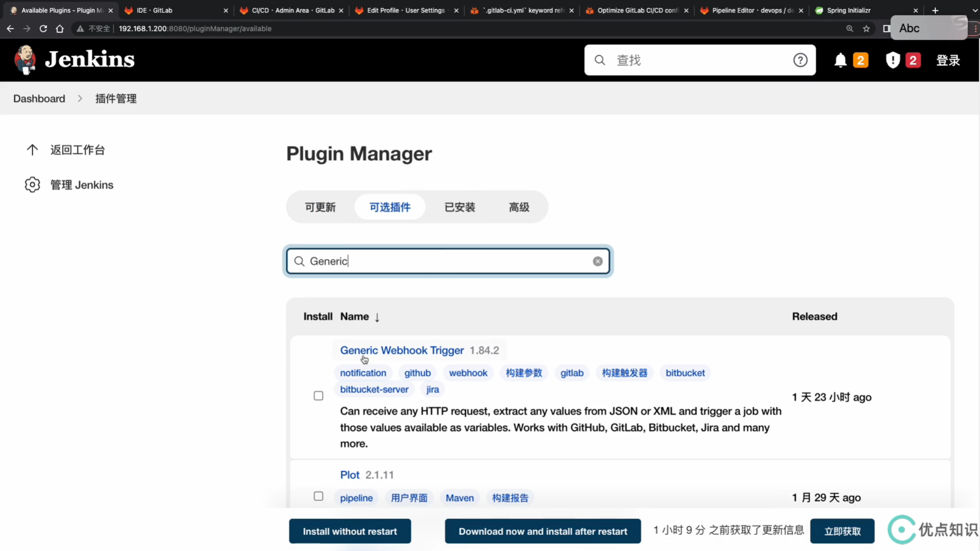Click the Jenkins butler logo icon

click(x=25, y=60)
